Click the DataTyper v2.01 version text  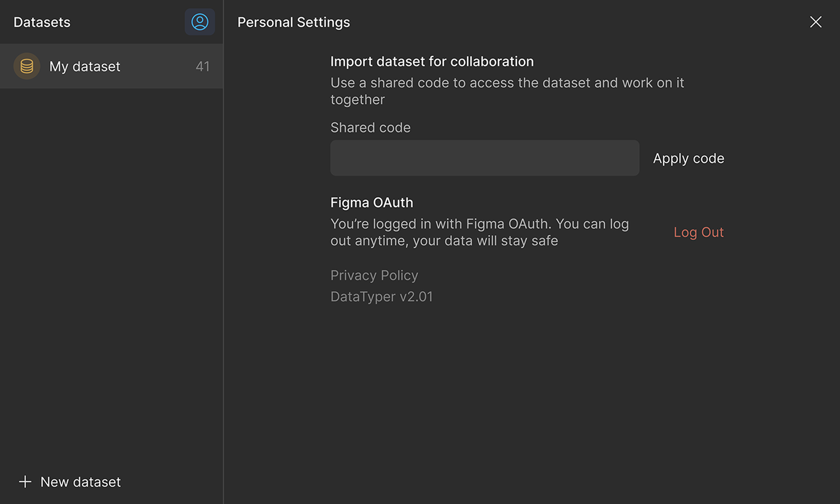click(381, 297)
